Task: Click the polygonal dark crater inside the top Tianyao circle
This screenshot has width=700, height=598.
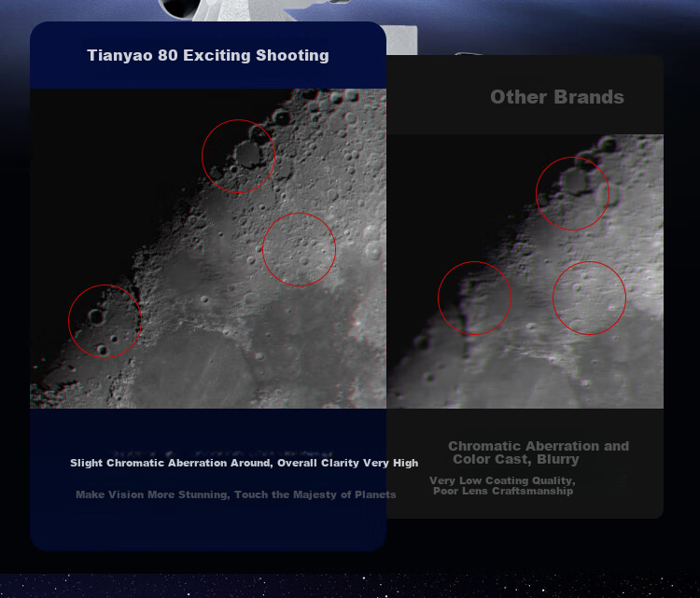Action: pos(247,154)
